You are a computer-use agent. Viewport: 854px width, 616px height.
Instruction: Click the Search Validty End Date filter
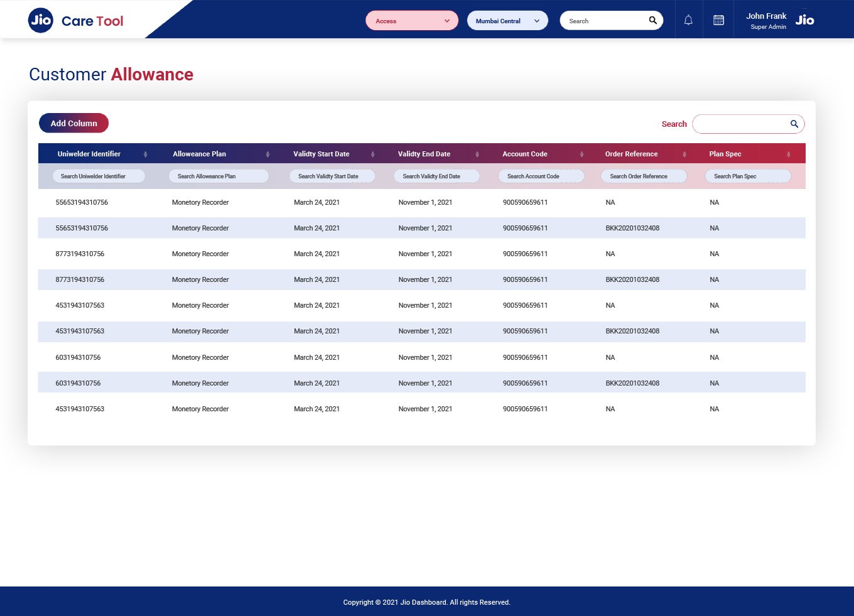pos(436,176)
